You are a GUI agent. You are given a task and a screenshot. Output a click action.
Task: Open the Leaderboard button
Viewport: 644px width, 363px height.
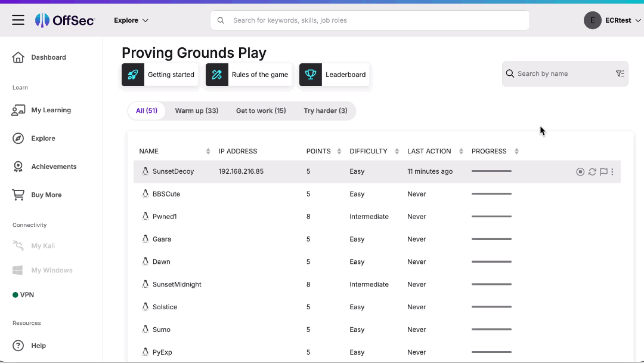pyautogui.click(x=334, y=75)
